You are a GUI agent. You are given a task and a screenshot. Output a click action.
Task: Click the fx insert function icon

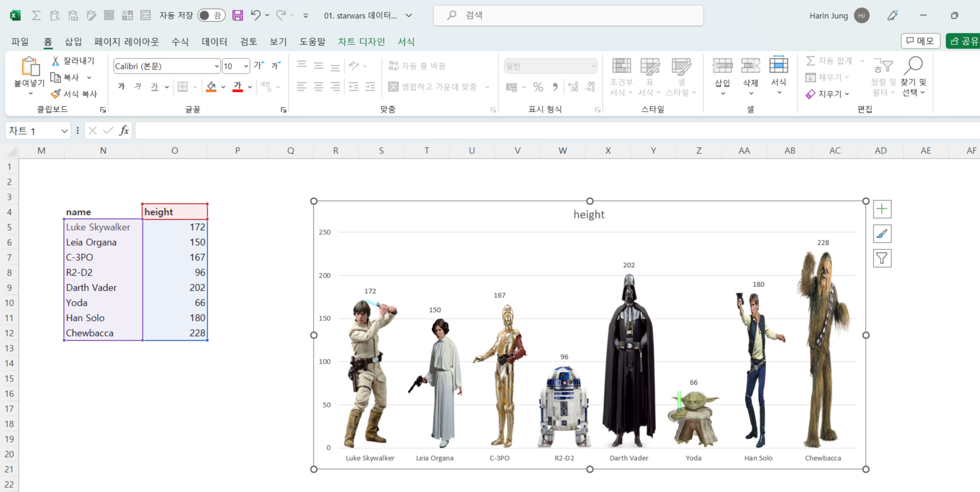124,130
